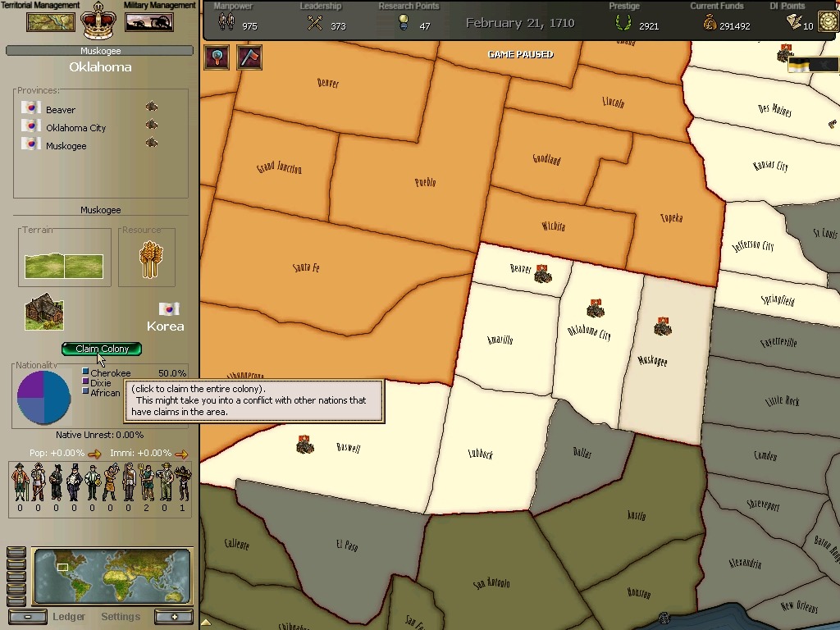The height and width of the screenshot is (630, 840).
Task: Click the settlement icon in Muskogee row
Action: [x=152, y=143]
